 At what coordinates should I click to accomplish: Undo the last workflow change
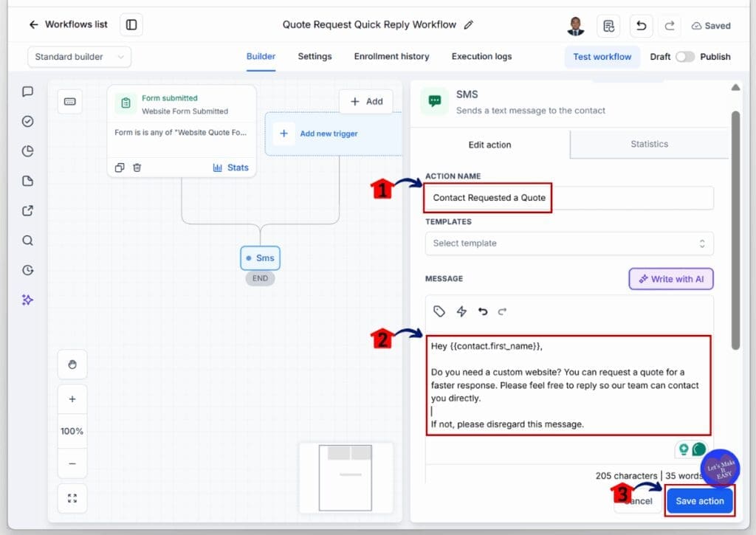click(642, 26)
